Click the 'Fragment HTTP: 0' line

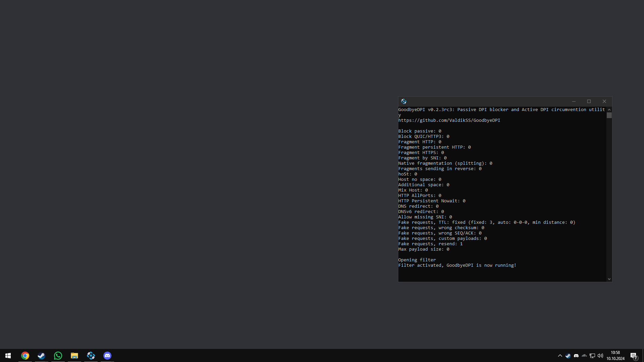click(x=420, y=142)
